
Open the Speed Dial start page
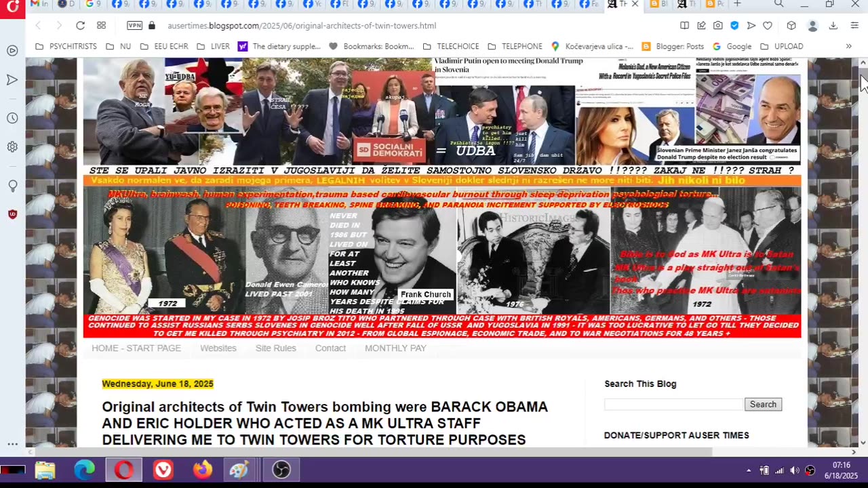[101, 26]
